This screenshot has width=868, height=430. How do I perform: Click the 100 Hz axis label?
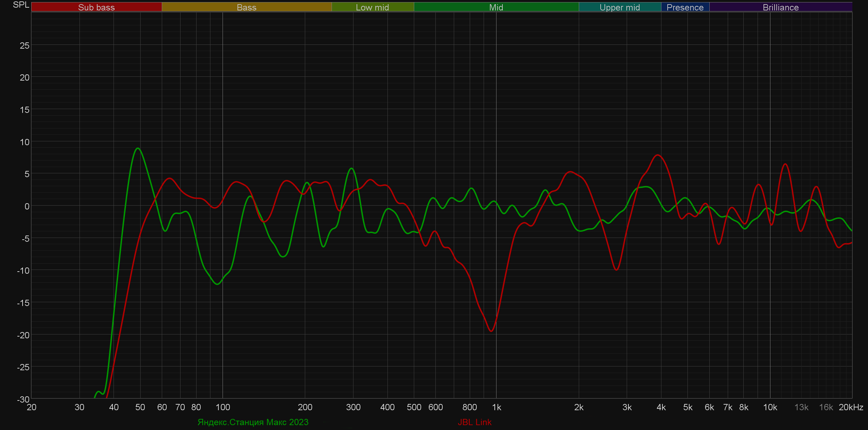(x=223, y=407)
